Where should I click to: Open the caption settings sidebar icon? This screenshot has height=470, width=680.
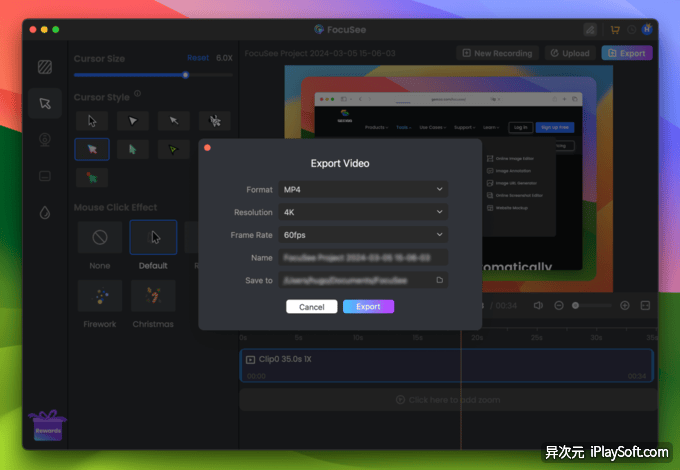coord(45,176)
